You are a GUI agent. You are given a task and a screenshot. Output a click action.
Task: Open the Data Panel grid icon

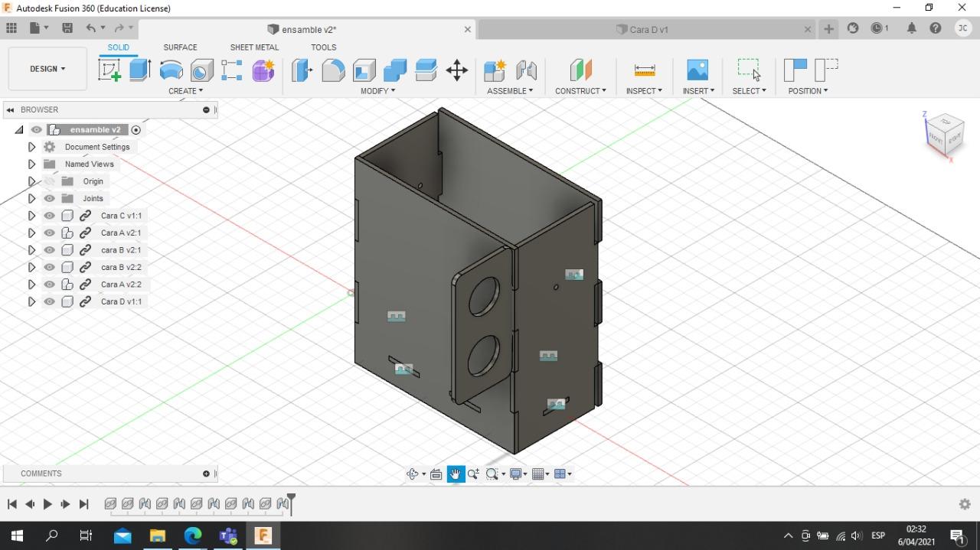[x=11, y=28]
